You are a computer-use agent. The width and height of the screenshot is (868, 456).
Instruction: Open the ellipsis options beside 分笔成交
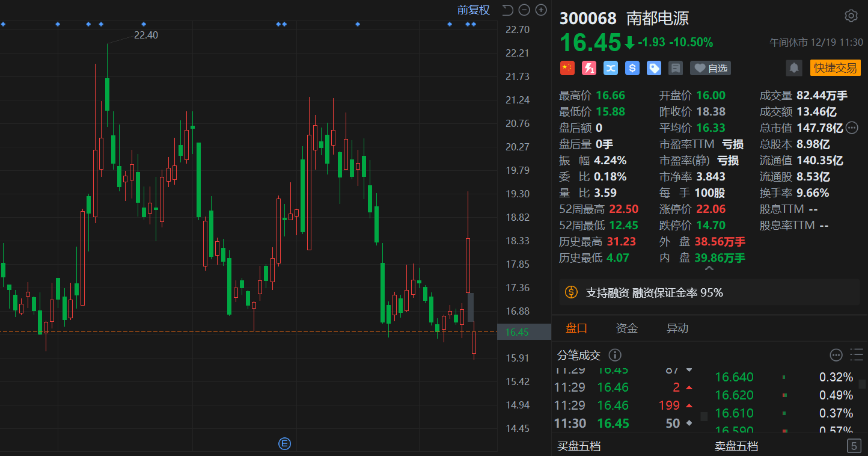(x=836, y=355)
